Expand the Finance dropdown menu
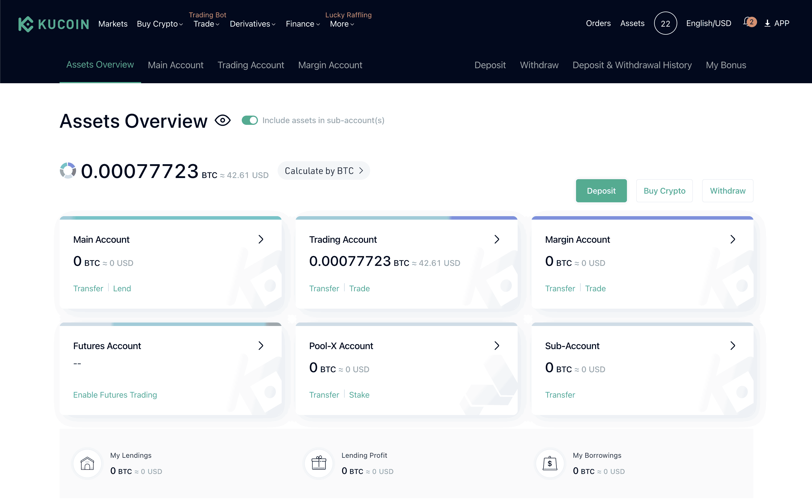 point(303,24)
